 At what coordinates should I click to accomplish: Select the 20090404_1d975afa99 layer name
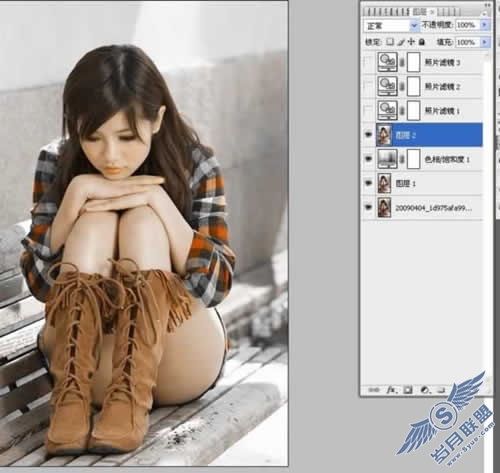(433, 208)
